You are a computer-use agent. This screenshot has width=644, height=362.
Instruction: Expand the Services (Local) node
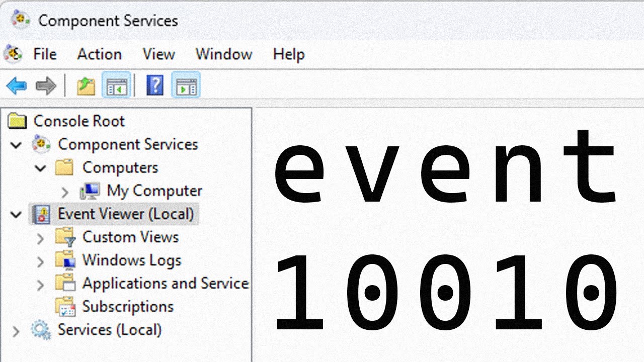17,331
